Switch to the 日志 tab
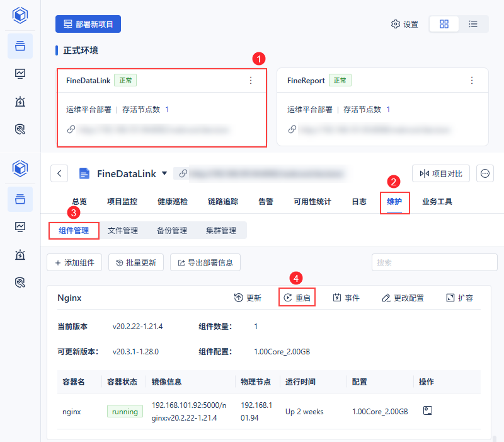The image size is (504, 442). click(x=359, y=202)
